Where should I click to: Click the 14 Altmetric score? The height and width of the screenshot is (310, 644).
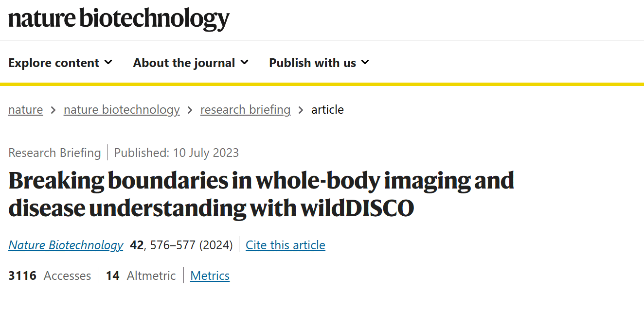pyautogui.click(x=141, y=276)
